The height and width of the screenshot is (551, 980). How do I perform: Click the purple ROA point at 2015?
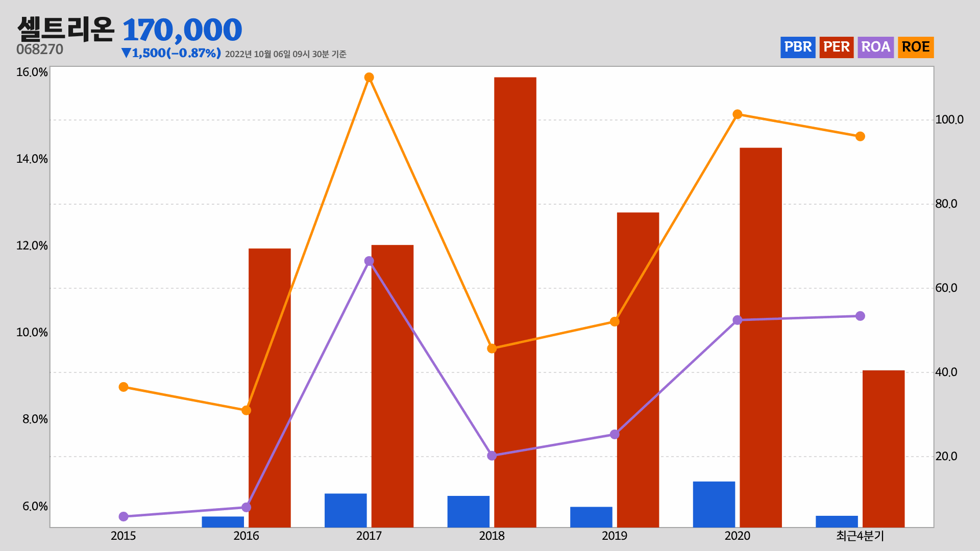[x=124, y=517]
